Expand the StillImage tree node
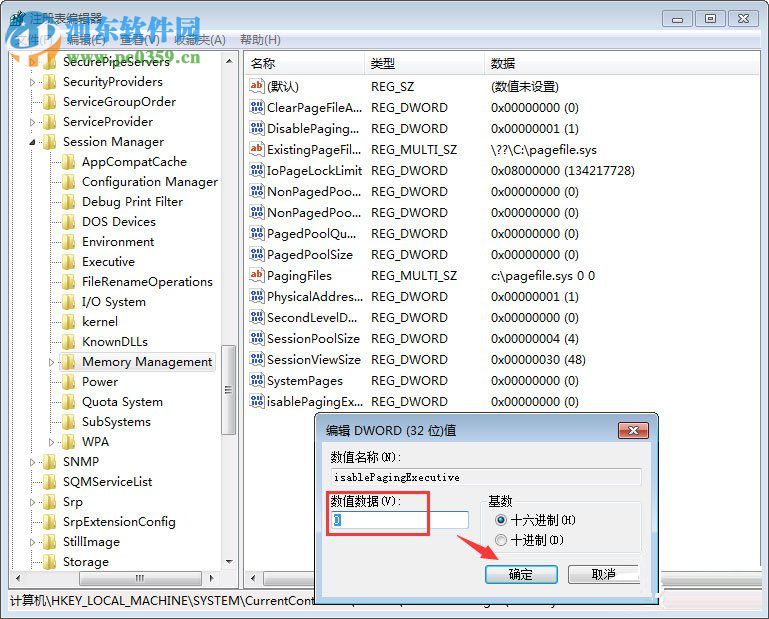 pos(32,542)
